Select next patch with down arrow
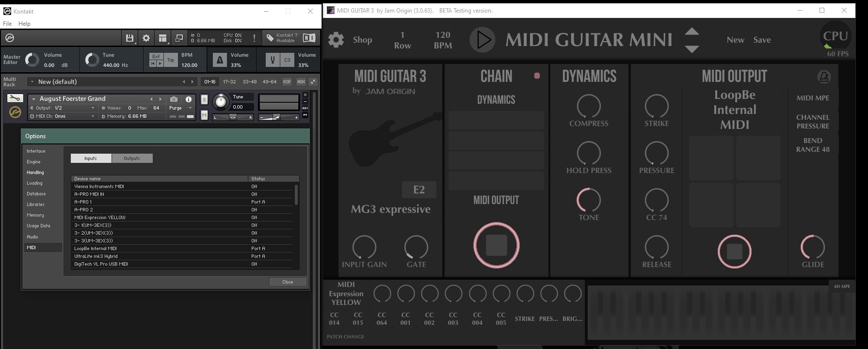 pos(691,48)
